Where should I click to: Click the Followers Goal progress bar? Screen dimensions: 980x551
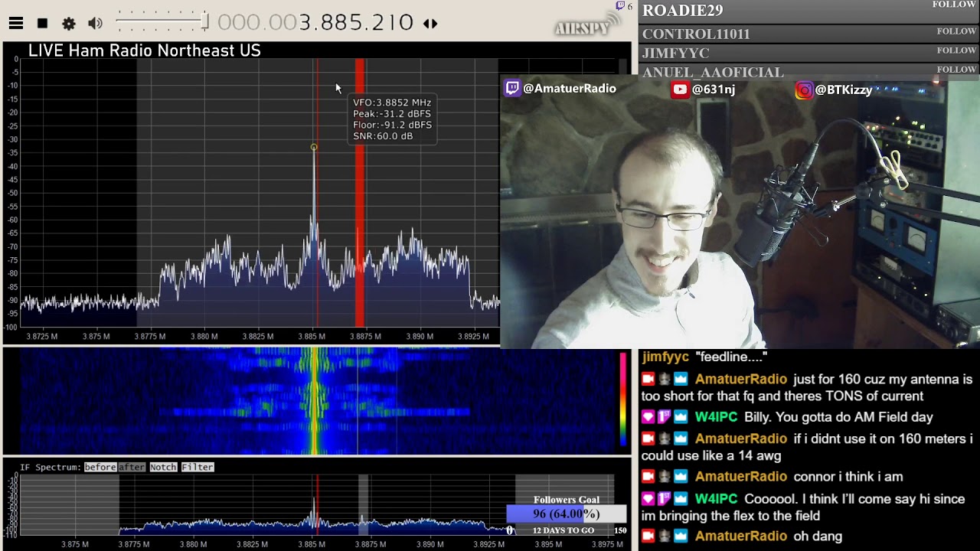[566, 514]
